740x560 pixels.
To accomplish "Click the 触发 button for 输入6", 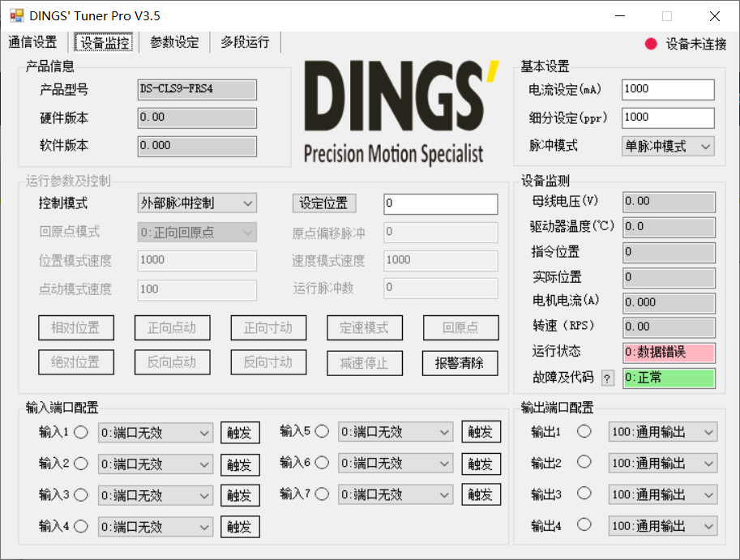I will [x=481, y=464].
